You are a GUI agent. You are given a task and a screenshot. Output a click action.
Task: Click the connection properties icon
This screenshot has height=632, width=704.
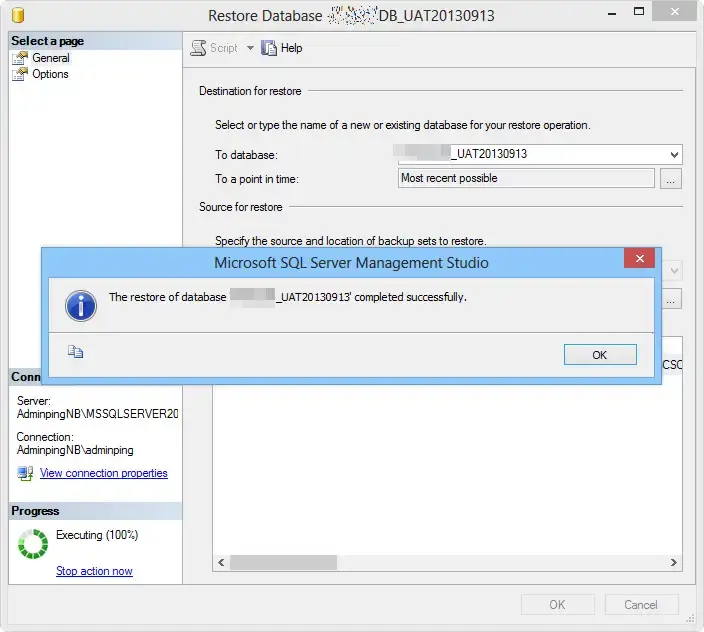click(25, 473)
